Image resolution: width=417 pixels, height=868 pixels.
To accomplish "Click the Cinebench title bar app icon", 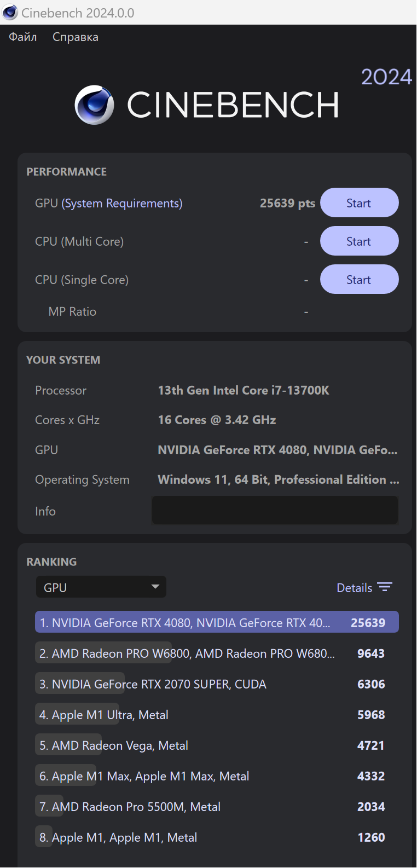I will tap(10, 13).
